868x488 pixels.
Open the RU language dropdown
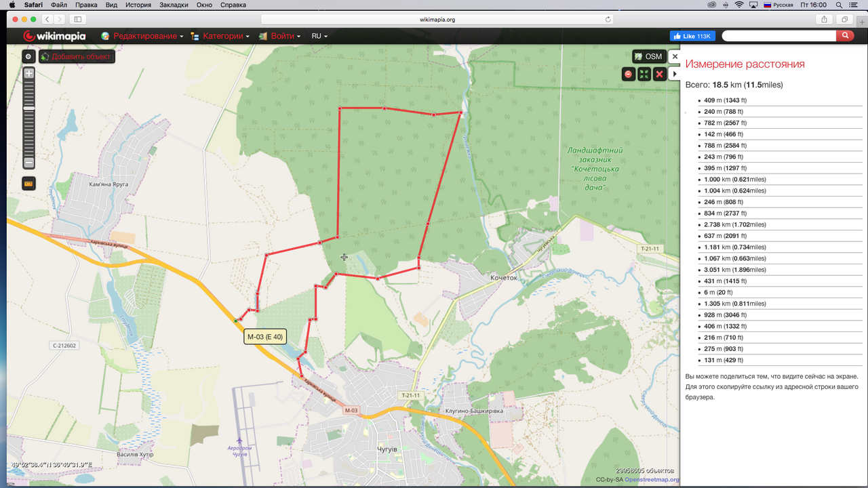[319, 36]
